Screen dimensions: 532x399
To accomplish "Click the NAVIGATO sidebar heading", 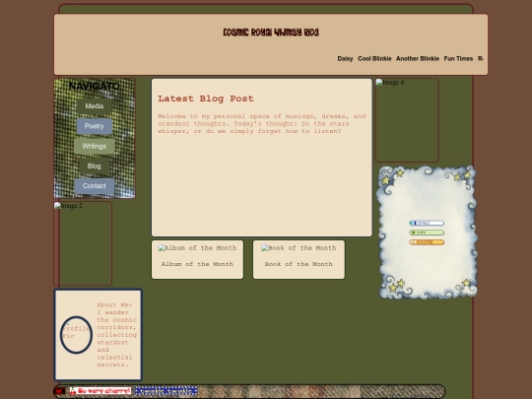I will [x=94, y=86].
